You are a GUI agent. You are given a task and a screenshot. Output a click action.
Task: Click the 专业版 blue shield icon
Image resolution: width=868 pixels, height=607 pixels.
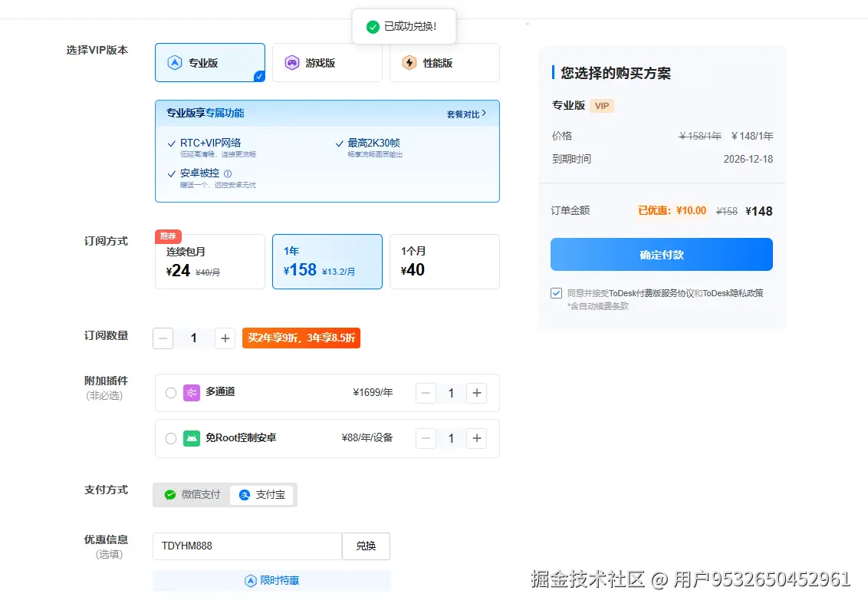pyautogui.click(x=175, y=63)
